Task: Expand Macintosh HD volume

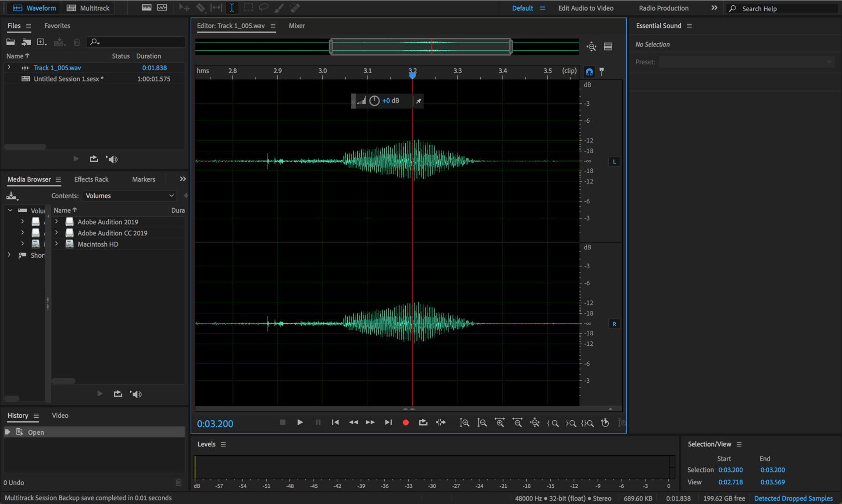Action: [x=57, y=244]
